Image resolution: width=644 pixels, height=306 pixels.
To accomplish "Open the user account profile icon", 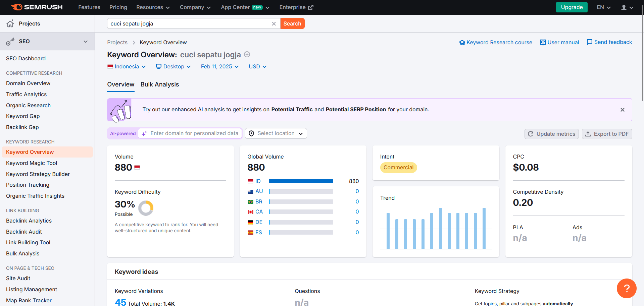I will point(624,7).
